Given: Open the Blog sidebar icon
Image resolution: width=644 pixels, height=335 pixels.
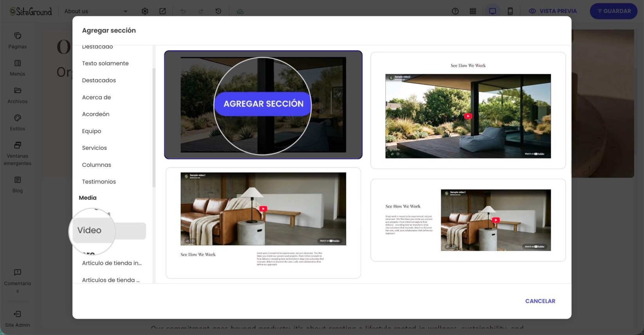Looking at the screenshot, I should click(18, 180).
